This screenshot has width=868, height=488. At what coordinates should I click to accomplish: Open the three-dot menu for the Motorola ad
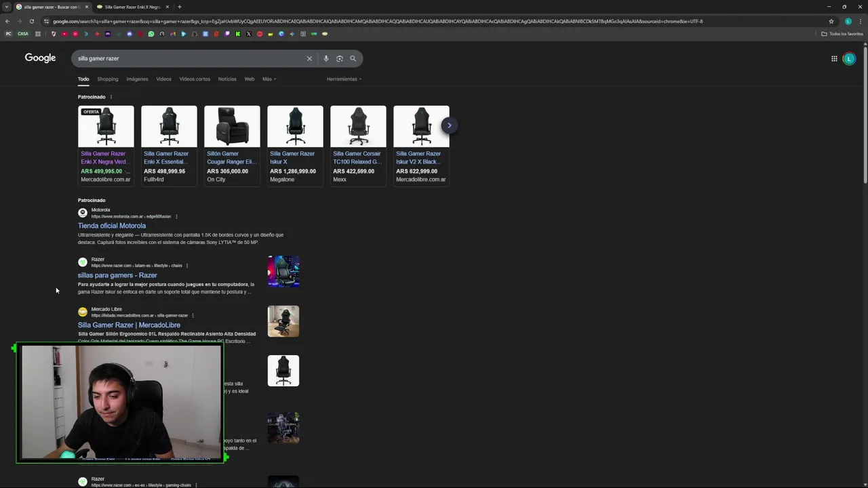[176, 217]
